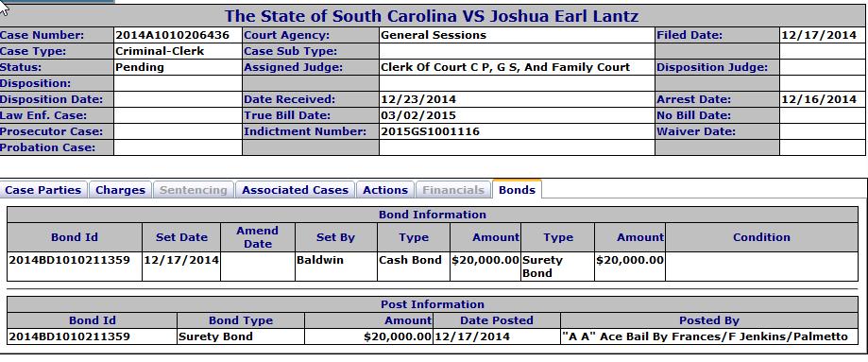Click case number 2014A1010206436

172,35
